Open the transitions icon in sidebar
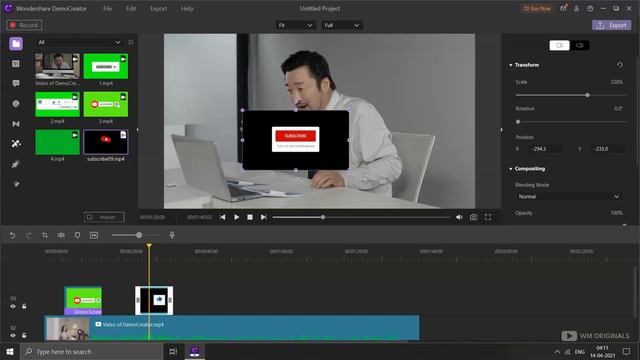 point(16,124)
